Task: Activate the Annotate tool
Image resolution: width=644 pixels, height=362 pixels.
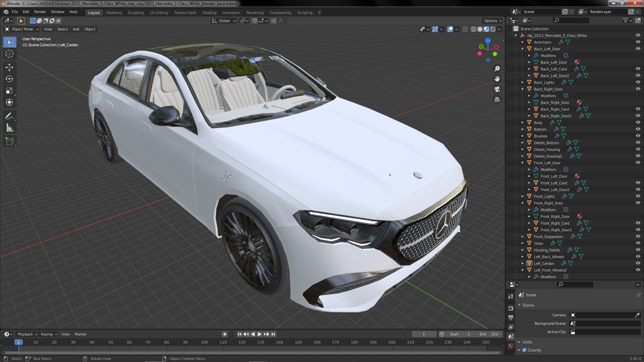Action: 9,116
